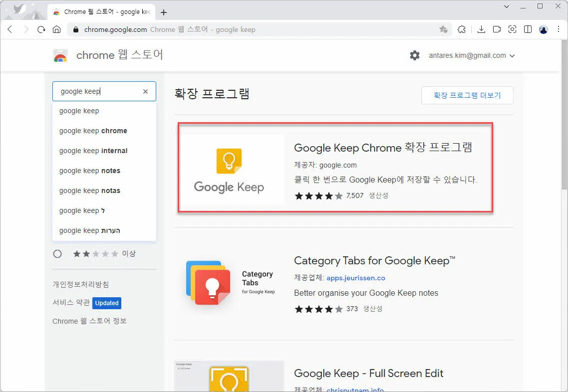Click the 생산성 category of Google Keep
Screen dimensions: 568x392
pos(378,196)
